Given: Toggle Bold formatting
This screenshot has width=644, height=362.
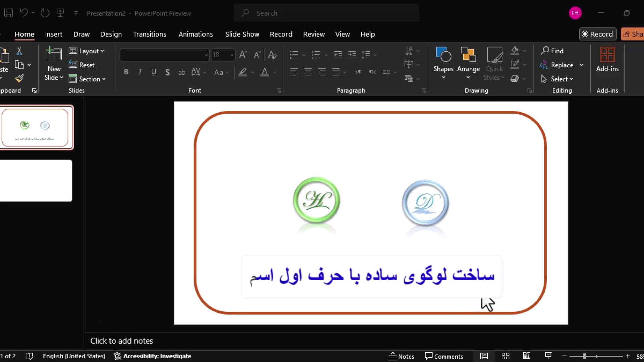Looking at the screenshot, I should coord(126,72).
